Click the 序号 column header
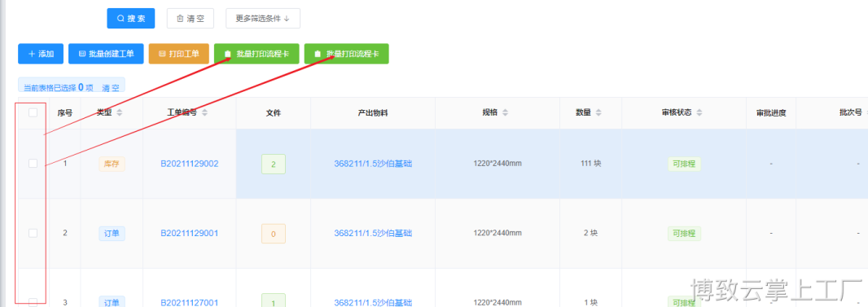This screenshot has height=307, width=868. 65,113
